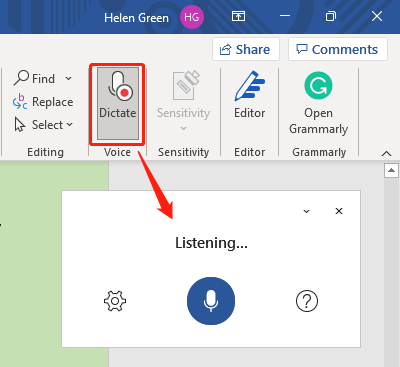The image size is (400, 367).
Task: Close the dictation Listening panel
Action: (x=339, y=211)
